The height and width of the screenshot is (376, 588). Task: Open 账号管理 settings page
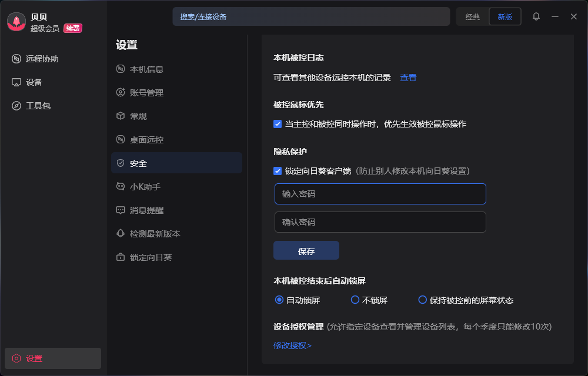[146, 93]
